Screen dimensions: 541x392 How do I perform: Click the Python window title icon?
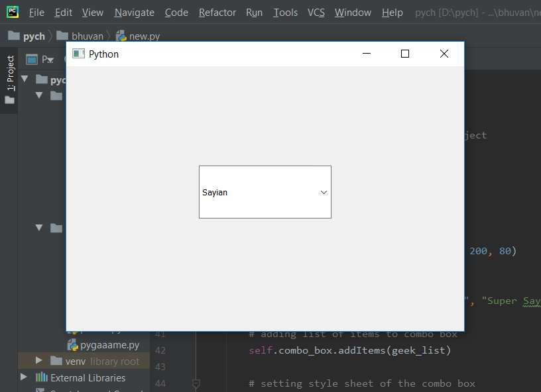[79, 54]
